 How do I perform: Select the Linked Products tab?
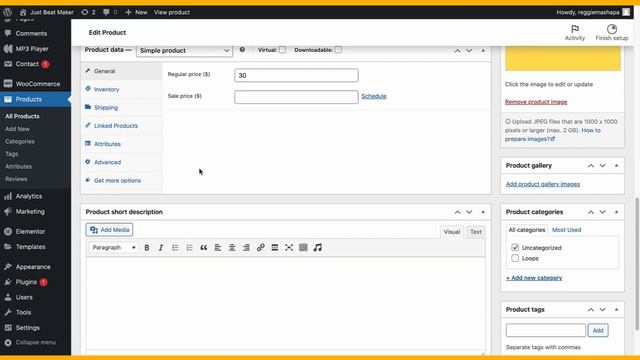pyautogui.click(x=122, y=126)
